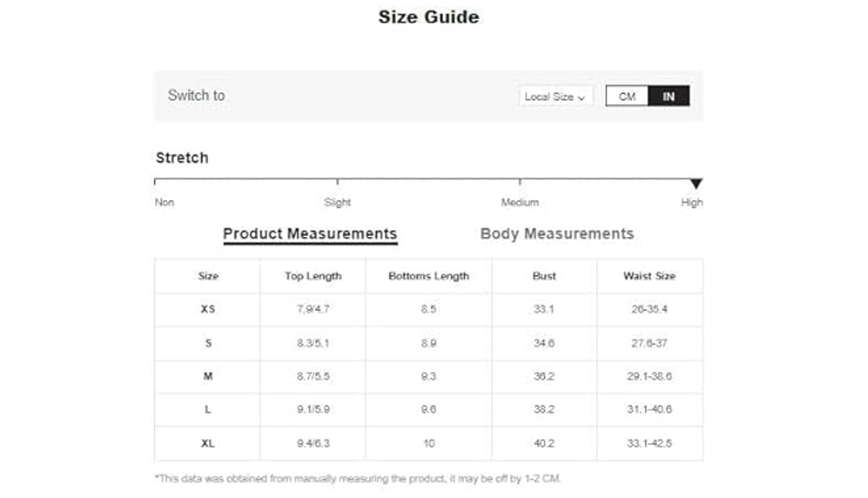Select the M size row
Viewport: 868px width, 498px height.
429,377
